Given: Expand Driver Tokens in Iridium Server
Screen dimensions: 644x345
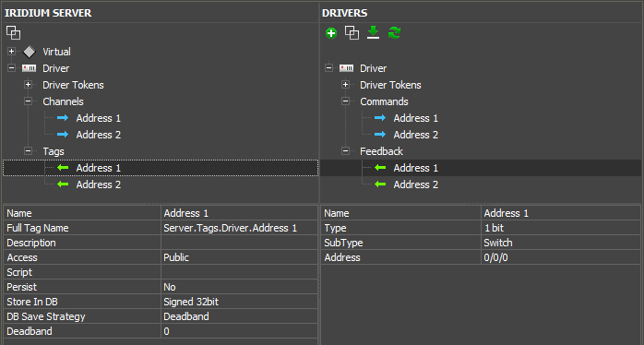Looking at the screenshot, I should tap(28, 85).
